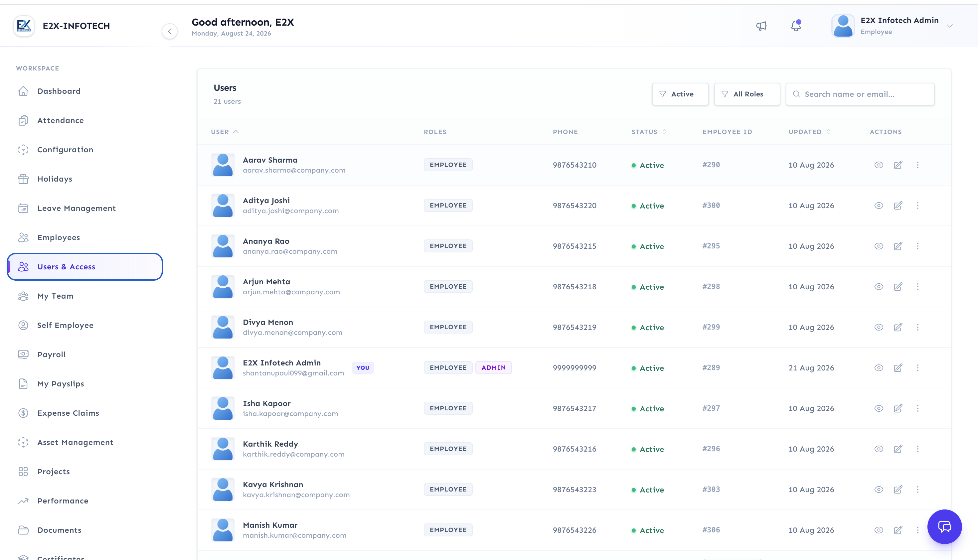Screen dimensions: 978x560
Task: Open the announcements megaphone icon
Action: [761, 26]
